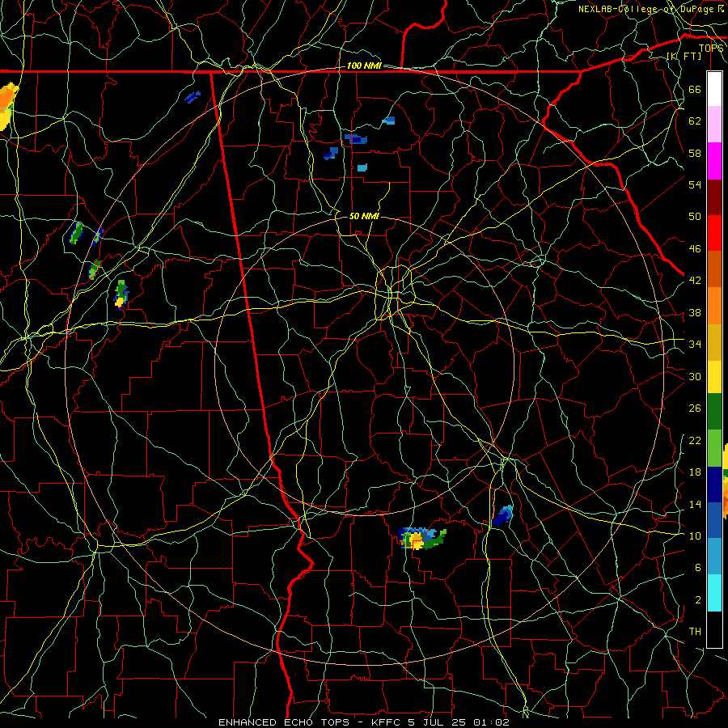Screen dimensions: 728x728
Task: Click the NEXLAB-College of DuPage credit text
Action: (652, 9)
